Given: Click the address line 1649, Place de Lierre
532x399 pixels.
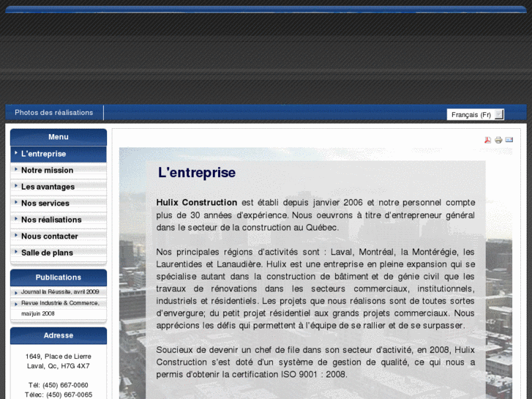Looking at the screenshot, I should (59, 357).
